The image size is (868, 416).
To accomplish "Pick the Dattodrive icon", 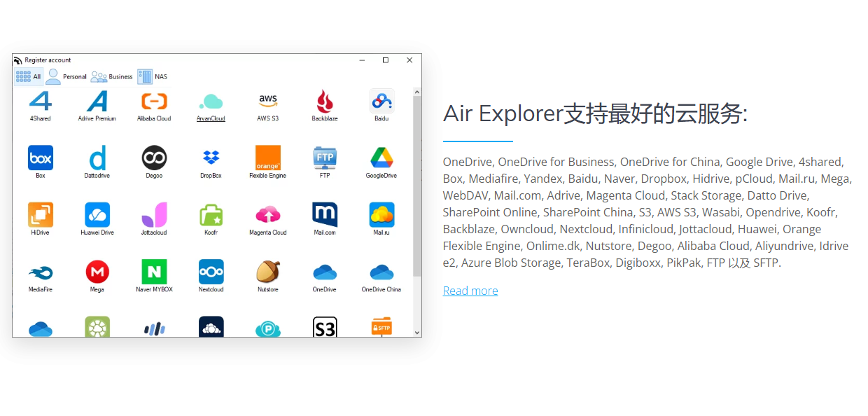I will click(97, 158).
